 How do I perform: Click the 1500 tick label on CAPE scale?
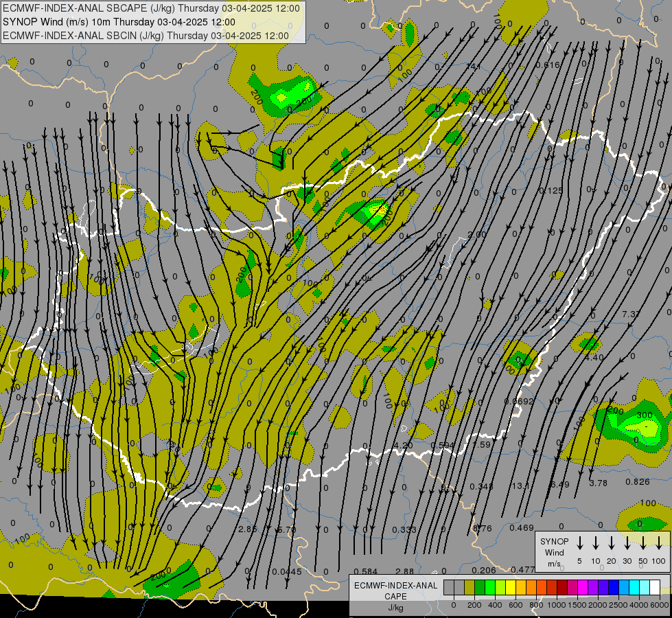(577, 605)
